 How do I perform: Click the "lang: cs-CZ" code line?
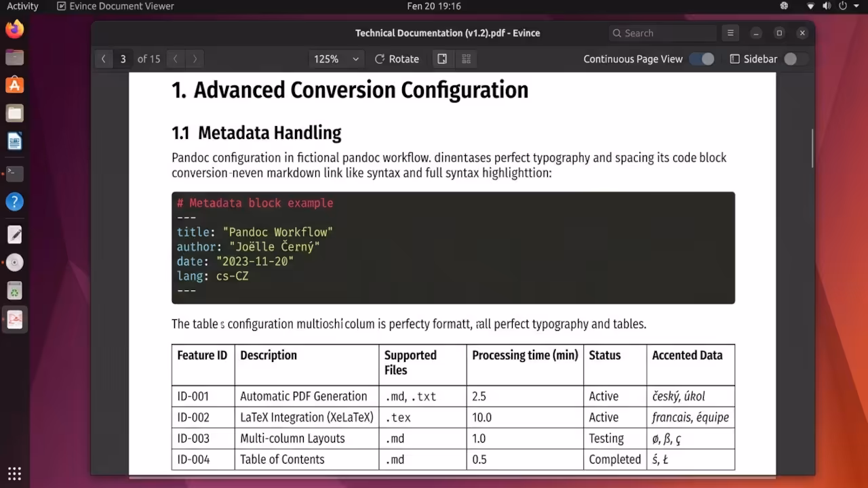[x=213, y=276]
